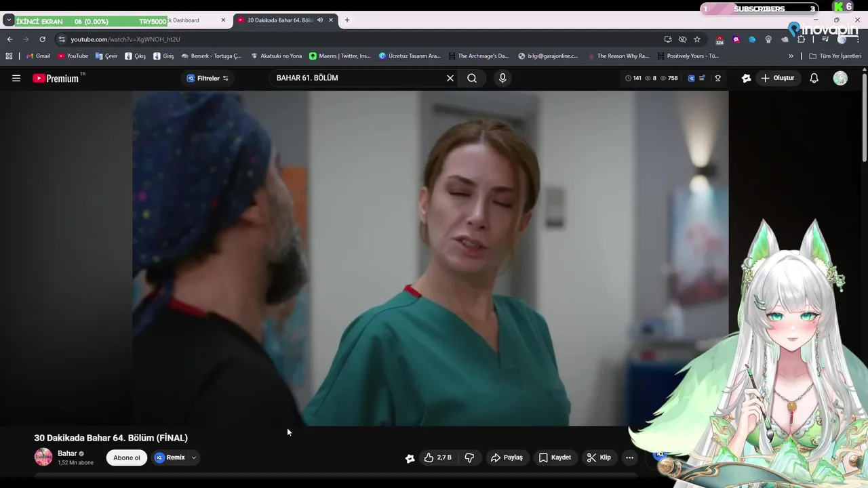Open the YouTube account avatar menu
Viewport: 868px width, 488px height.
(840, 78)
